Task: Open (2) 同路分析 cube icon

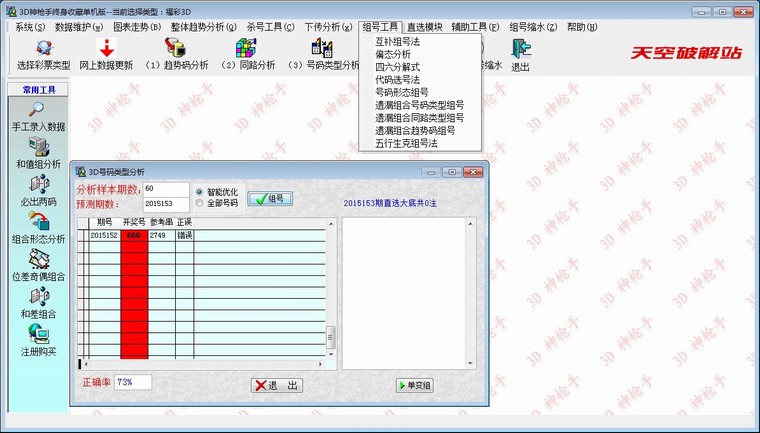Action: tap(245, 48)
